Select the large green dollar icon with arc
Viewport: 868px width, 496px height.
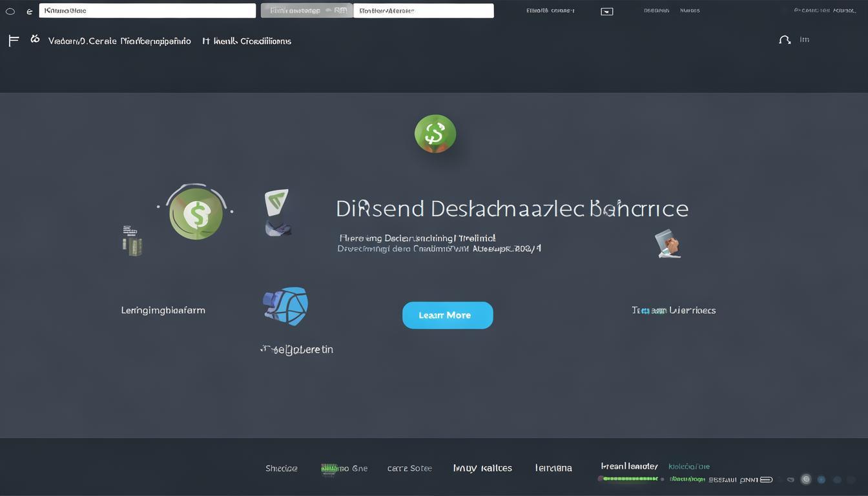[196, 213]
